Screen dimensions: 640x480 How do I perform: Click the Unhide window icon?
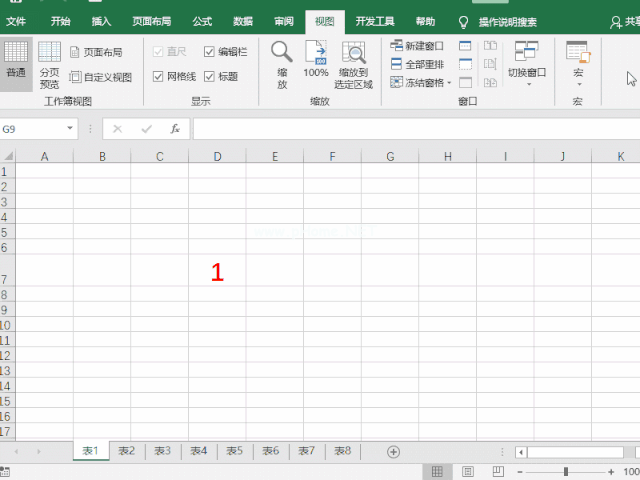tap(465, 82)
